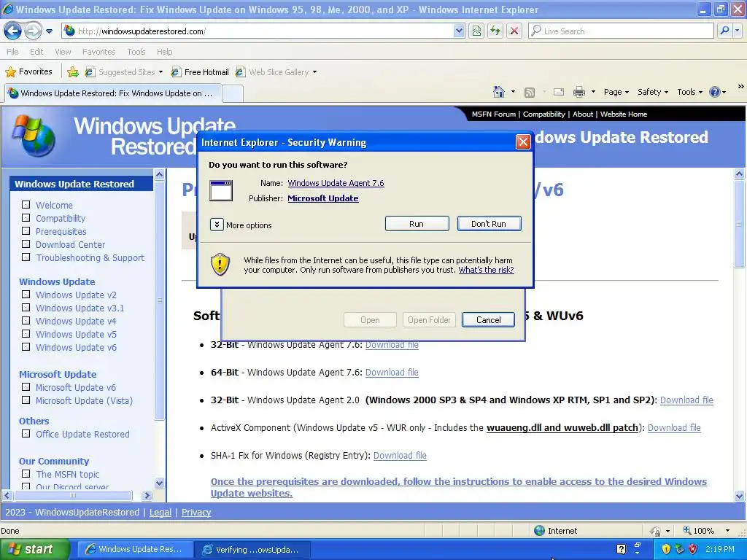Click the browser Back arrow button
Image resolution: width=747 pixels, height=560 pixels.
click(12, 31)
